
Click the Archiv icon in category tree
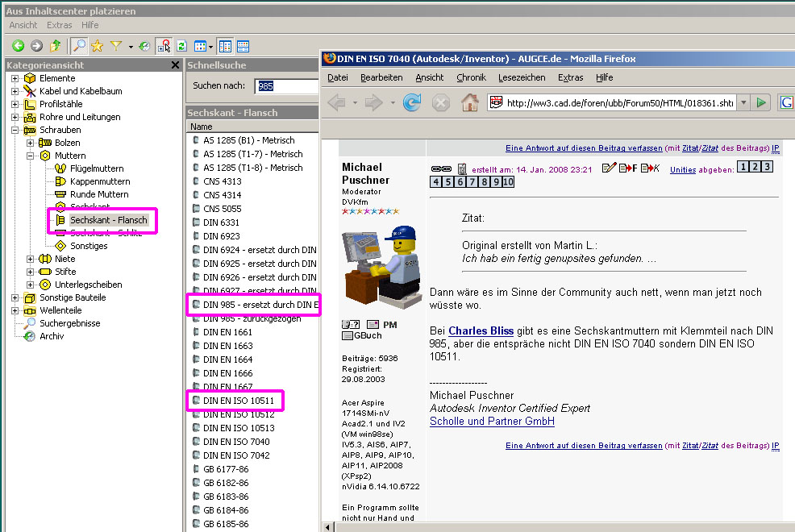pos(30,336)
